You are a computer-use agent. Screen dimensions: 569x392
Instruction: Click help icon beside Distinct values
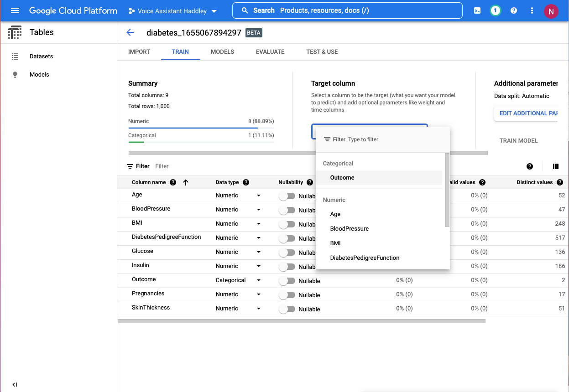[559, 182]
